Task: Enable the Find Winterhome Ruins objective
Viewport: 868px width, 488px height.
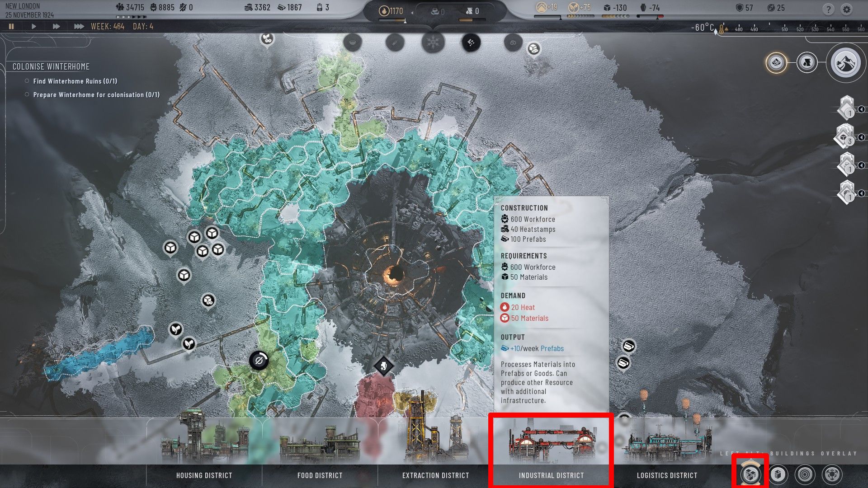Action: point(28,80)
